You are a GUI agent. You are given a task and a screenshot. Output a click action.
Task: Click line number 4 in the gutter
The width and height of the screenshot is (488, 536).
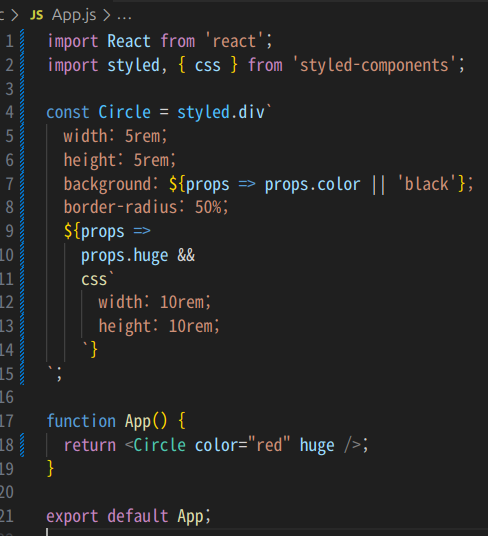[x=10, y=112]
